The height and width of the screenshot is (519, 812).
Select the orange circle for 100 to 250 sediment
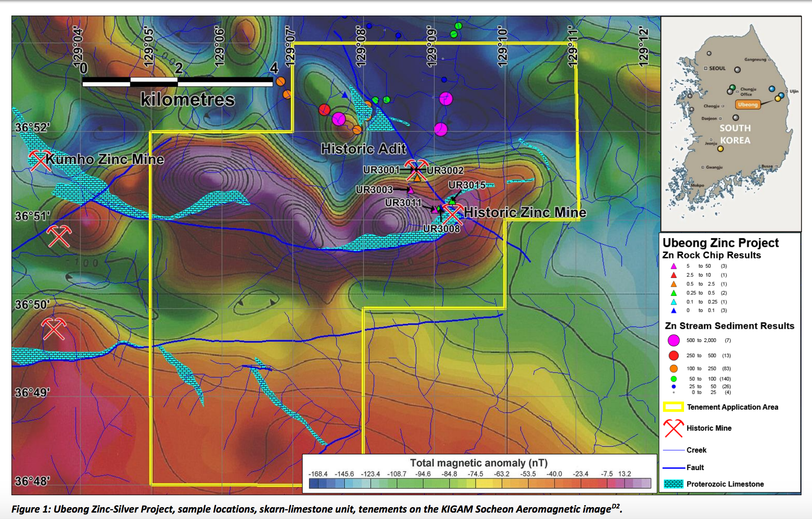click(x=673, y=369)
